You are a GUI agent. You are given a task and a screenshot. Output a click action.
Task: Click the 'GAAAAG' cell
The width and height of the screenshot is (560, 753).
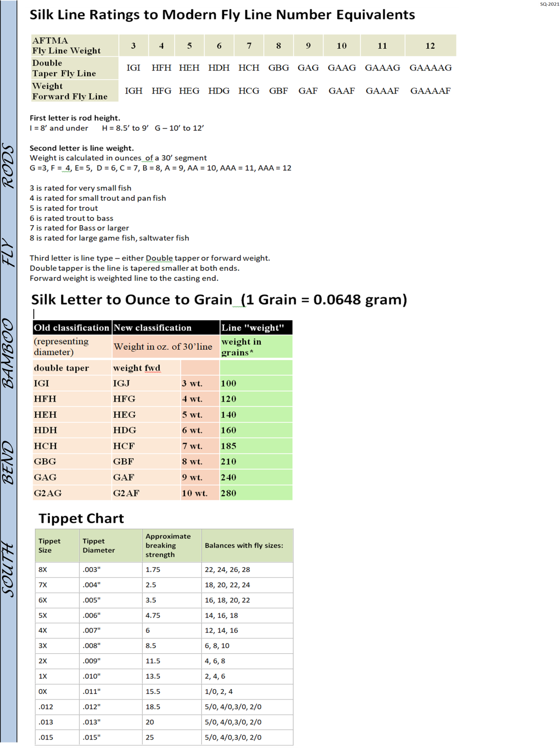click(x=430, y=68)
